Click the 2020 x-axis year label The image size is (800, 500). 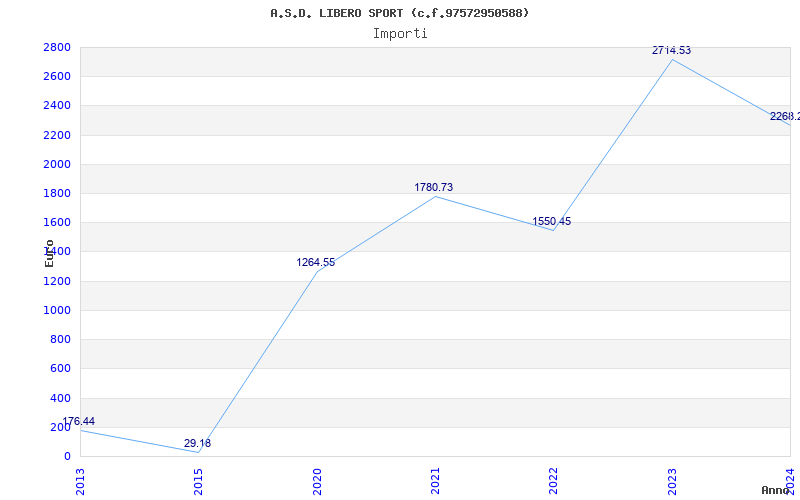pos(317,482)
